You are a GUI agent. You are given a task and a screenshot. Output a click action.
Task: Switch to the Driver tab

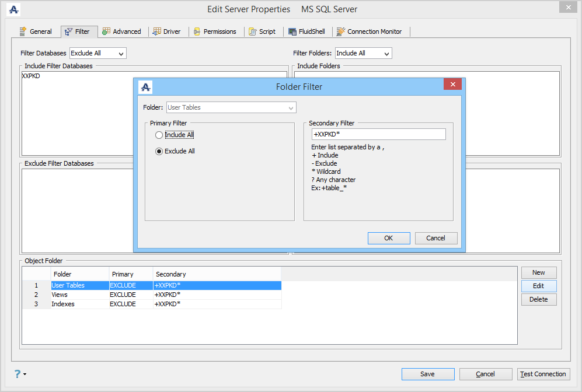click(x=166, y=32)
